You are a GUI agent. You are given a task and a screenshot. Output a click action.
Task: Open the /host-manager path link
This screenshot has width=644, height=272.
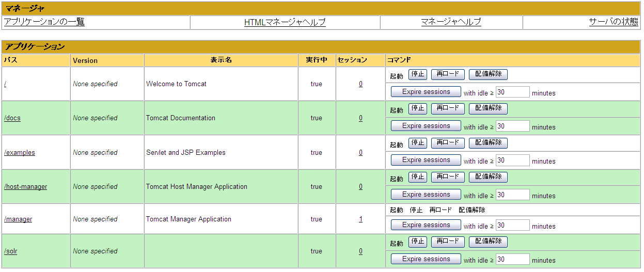25,187
